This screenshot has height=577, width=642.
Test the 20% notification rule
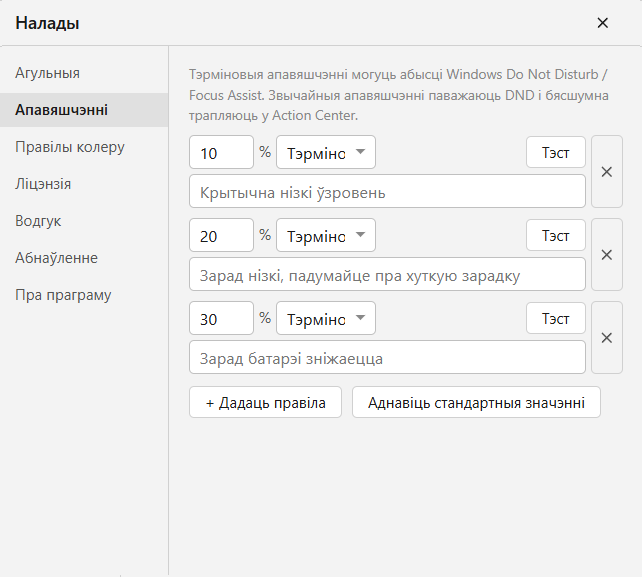[x=556, y=235]
